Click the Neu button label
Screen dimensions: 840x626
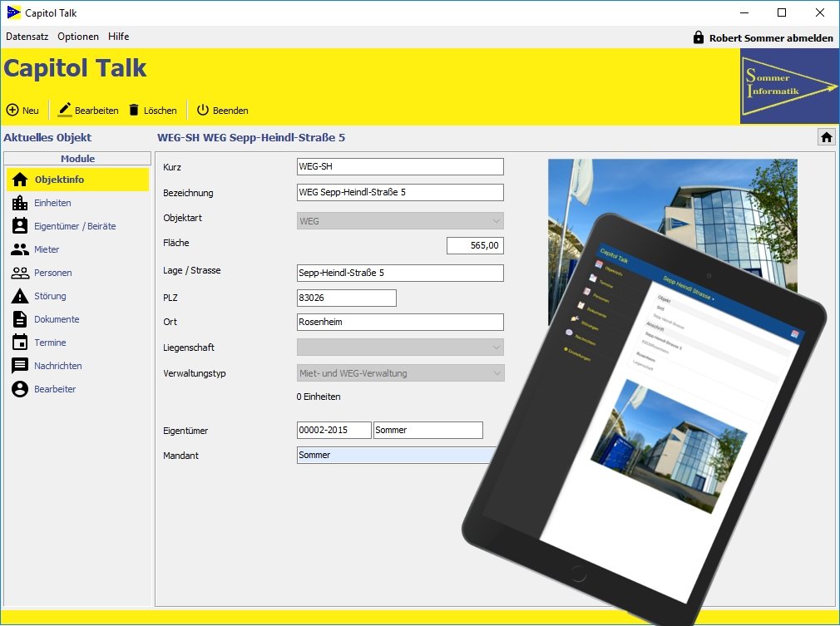tap(31, 111)
